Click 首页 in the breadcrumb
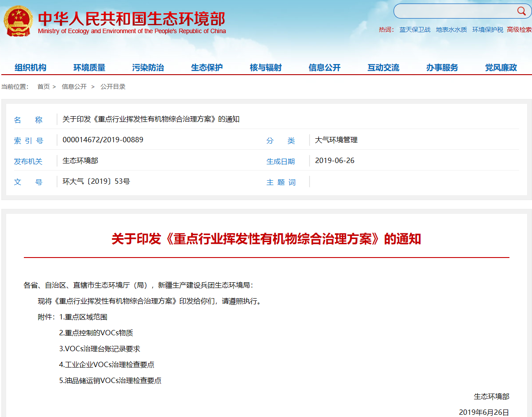The width and height of the screenshot is (532, 417). pos(43,87)
